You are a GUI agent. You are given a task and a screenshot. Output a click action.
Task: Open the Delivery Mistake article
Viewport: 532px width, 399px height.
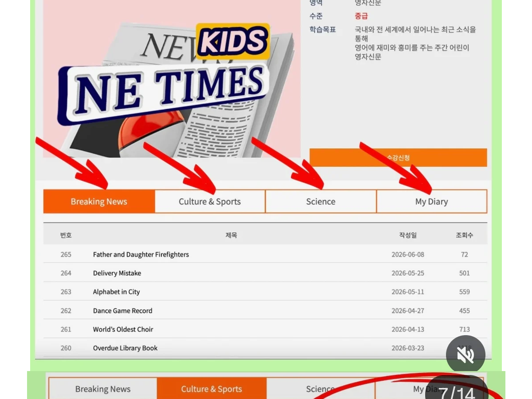[x=117, y=273]
